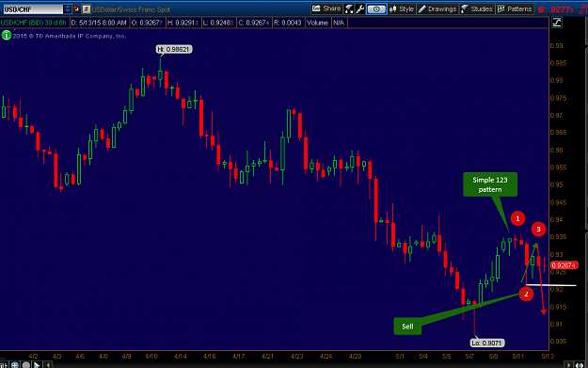Click the USD/CHF (BID) 30 d 8h label
This screenshot has width=588, height=368.
click(33, 23)
